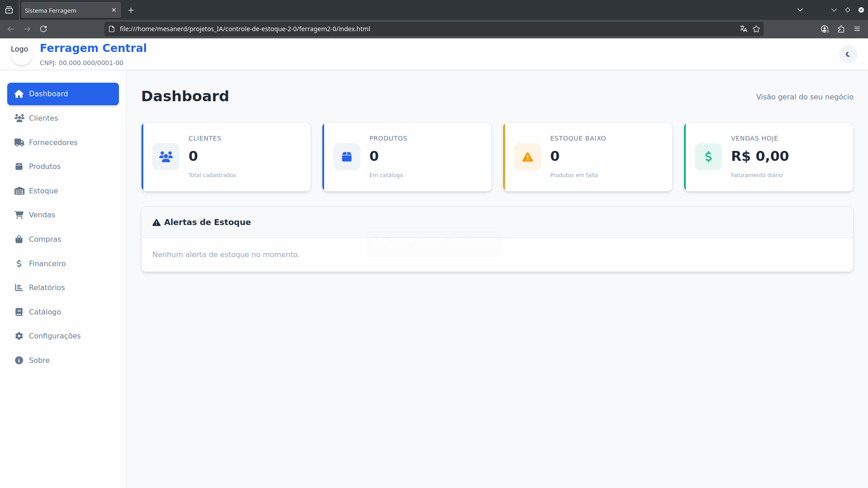This screenshot has width=868, height=488.
Task: Open Estoque section in the sidebar
Action: pyautogui.click(x=43, y=191)
